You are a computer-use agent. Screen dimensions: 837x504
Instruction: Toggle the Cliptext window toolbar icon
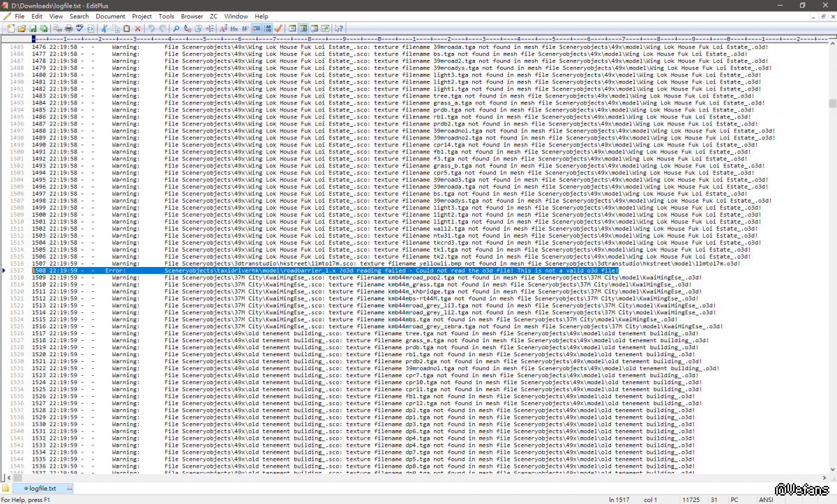[303, 28]
